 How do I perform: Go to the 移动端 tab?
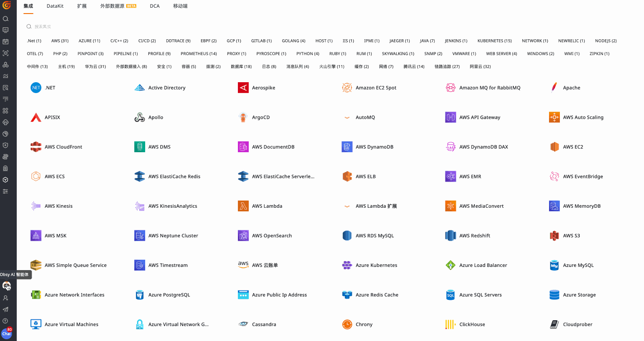180,6
